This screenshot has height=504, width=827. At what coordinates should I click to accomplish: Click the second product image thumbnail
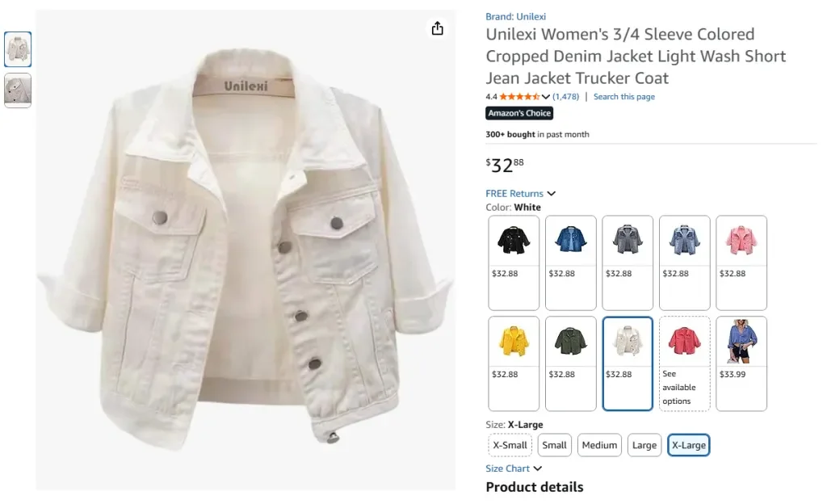click(x=17, y=90)
